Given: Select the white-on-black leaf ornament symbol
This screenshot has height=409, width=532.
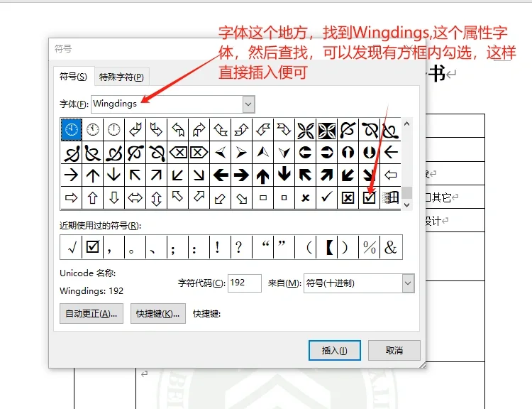Looking at the screenshot, I should point(326,129).
